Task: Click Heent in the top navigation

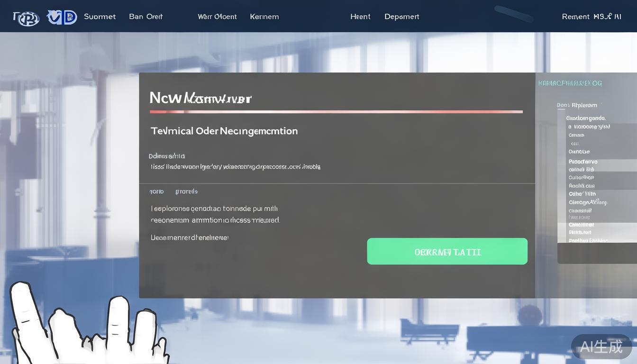Action: (x=360, y=17)
